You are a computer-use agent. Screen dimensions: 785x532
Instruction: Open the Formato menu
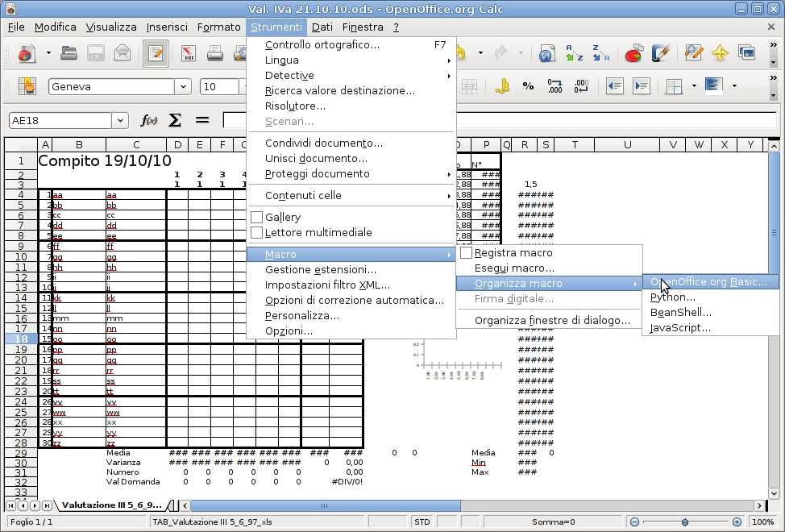[218, 27]
